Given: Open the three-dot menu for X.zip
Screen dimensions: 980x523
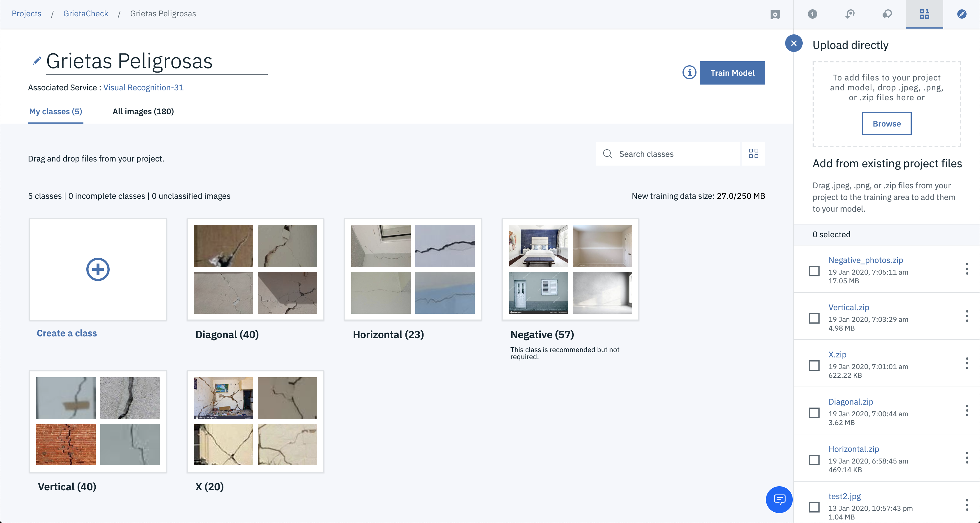Looking at the screenshot, I should click(967, 363).
